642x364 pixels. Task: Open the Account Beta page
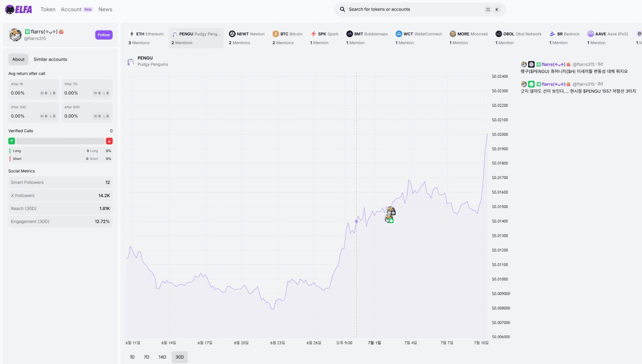(77, 10)
